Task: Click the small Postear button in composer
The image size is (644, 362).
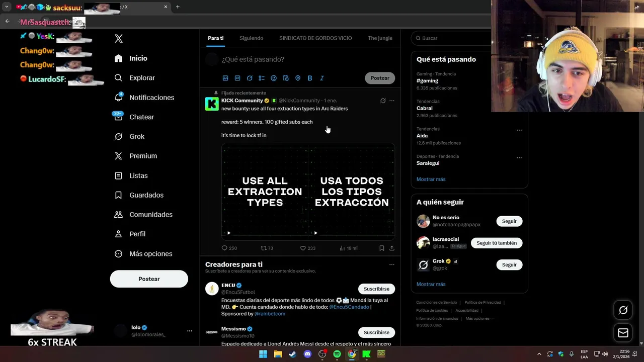Action: tap(380, 78)
